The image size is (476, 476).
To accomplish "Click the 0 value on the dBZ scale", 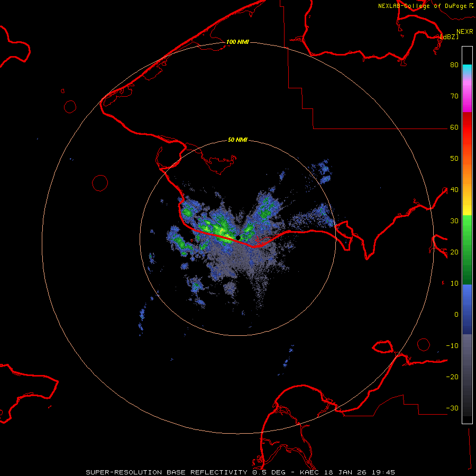I will pyautogui.click(x=456, y=315).
